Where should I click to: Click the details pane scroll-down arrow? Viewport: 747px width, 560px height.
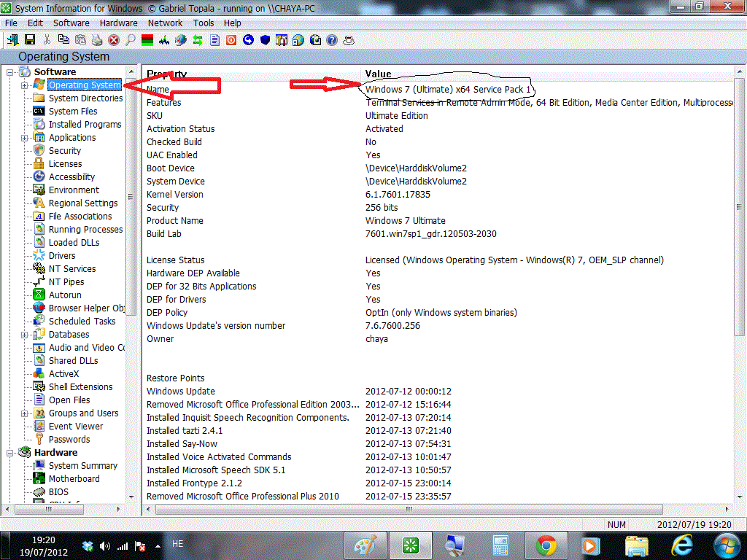click(739, 496)
